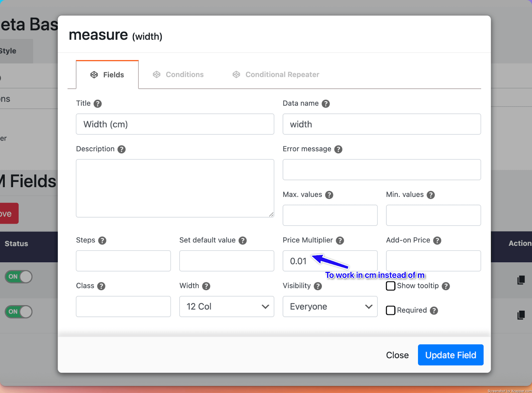Click the Max. values help icon
The height and width of the screenshot is (393, 532).
(329, 195)
